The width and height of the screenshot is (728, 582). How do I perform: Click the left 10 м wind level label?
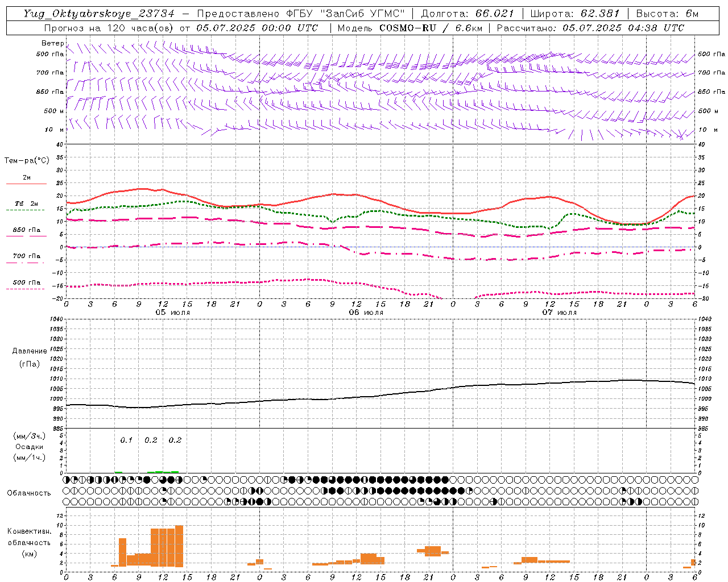(55, 130)
